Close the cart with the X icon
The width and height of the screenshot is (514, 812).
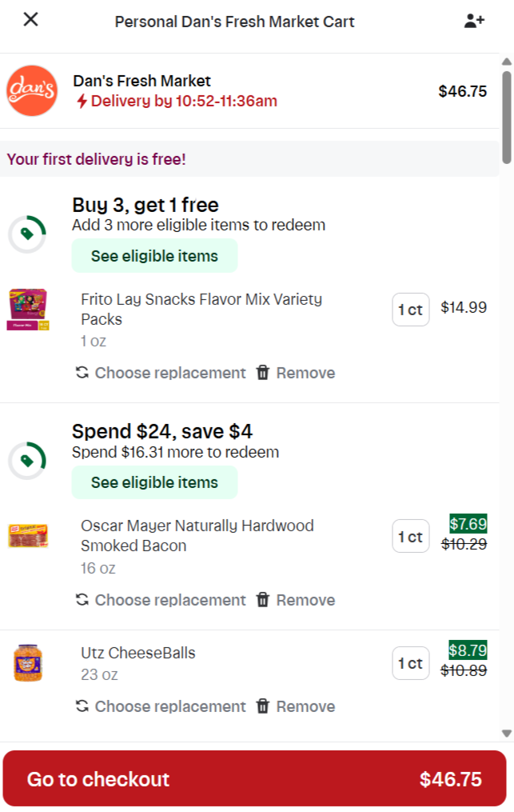(x=31, y=20)
